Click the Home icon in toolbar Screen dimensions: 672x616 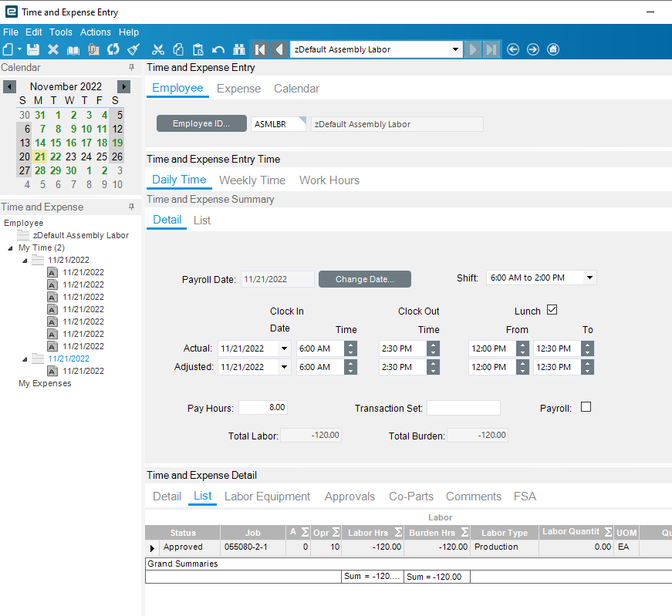click(x=553, y=49)
